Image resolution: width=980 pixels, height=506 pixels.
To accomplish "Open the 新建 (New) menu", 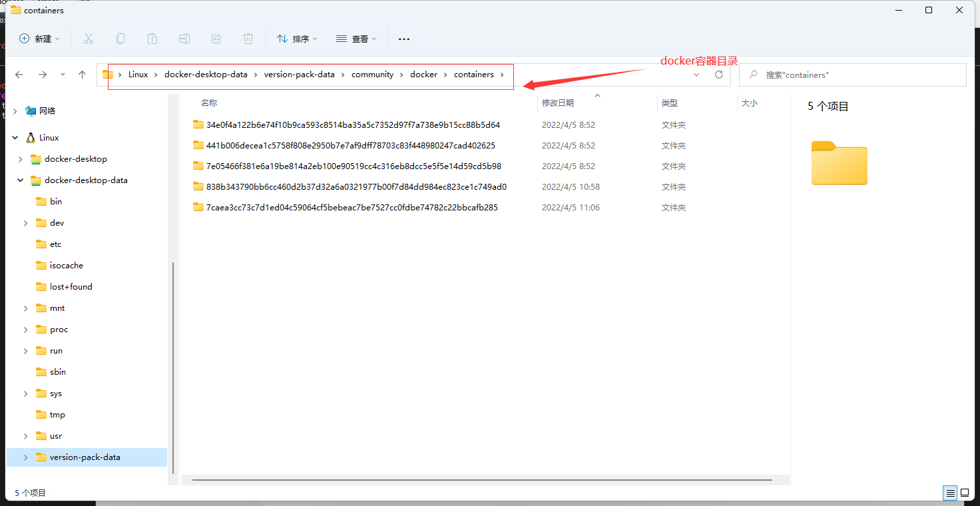I will tap(39, 39).
